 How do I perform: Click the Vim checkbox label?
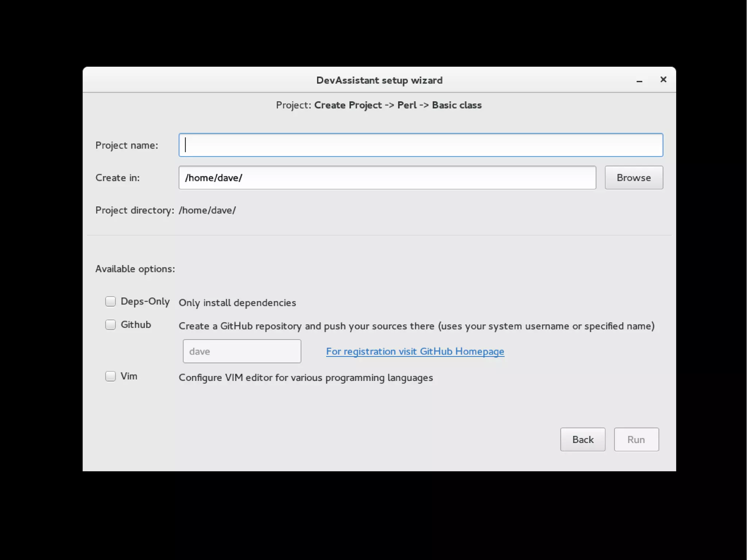(129, 376)
